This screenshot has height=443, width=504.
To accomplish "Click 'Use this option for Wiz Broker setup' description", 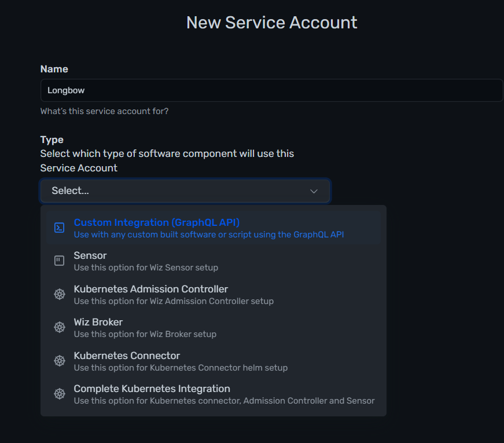I will point(145,334).
